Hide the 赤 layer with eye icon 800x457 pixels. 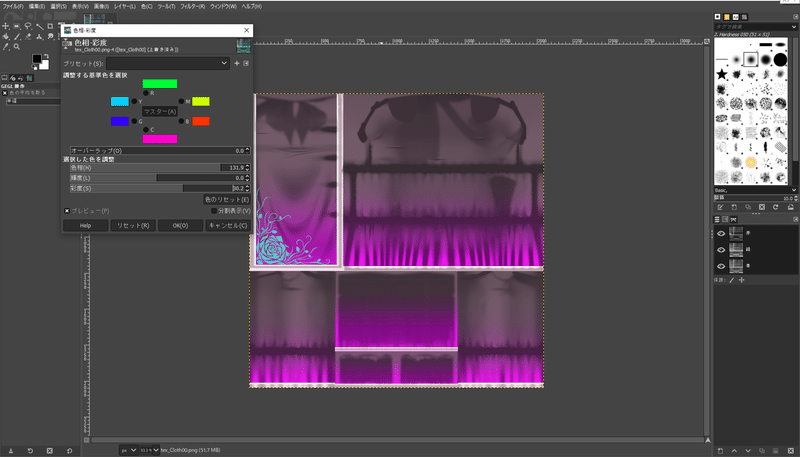[x=721, y=234]
